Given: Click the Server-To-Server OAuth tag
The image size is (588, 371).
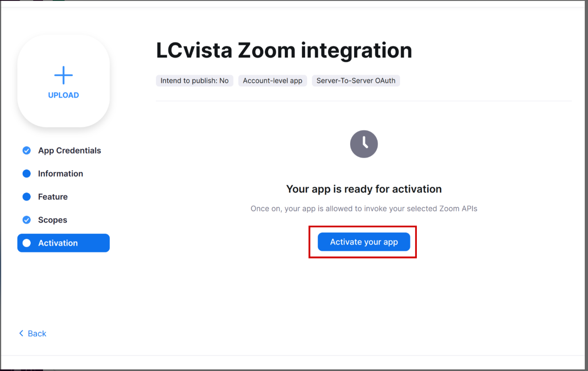Looking at the screenshot, I should click(x=356, y=81).
